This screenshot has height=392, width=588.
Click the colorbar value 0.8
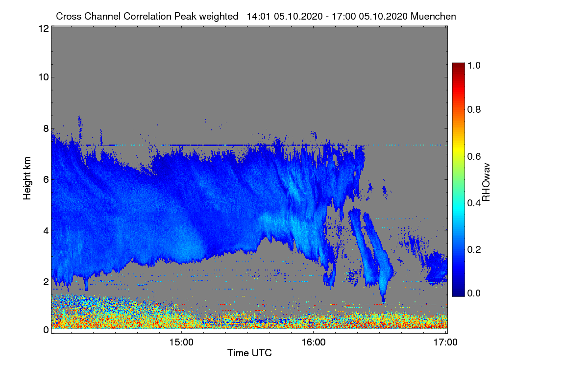474,109
